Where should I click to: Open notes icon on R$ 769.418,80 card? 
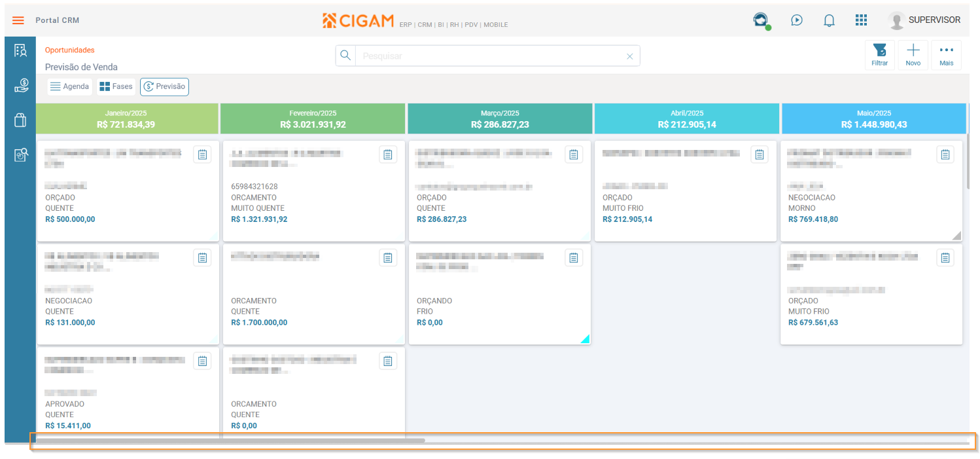[x=945, y=155]
